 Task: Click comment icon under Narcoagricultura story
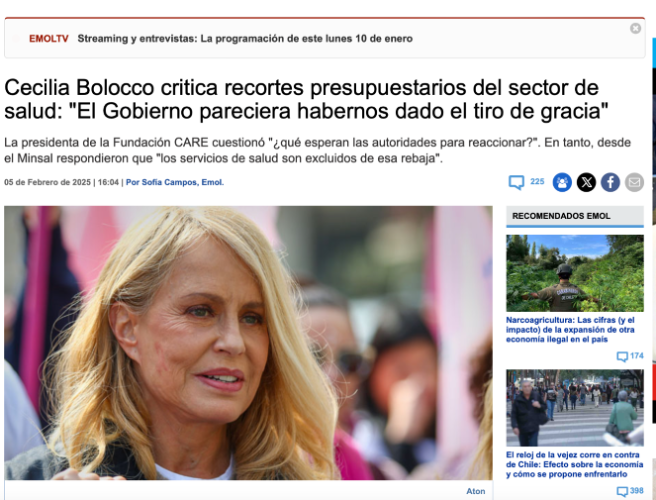pyautogui.click(x=622, y=356)
